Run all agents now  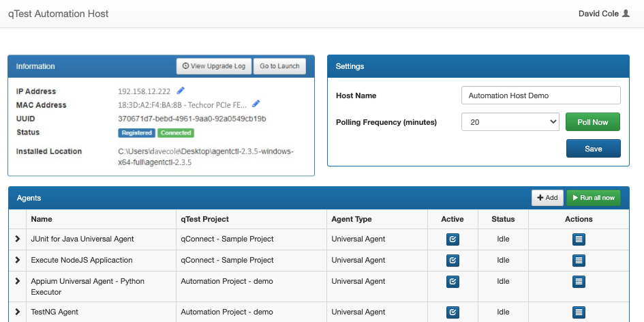pyautogui.click(x=593, y=198)
